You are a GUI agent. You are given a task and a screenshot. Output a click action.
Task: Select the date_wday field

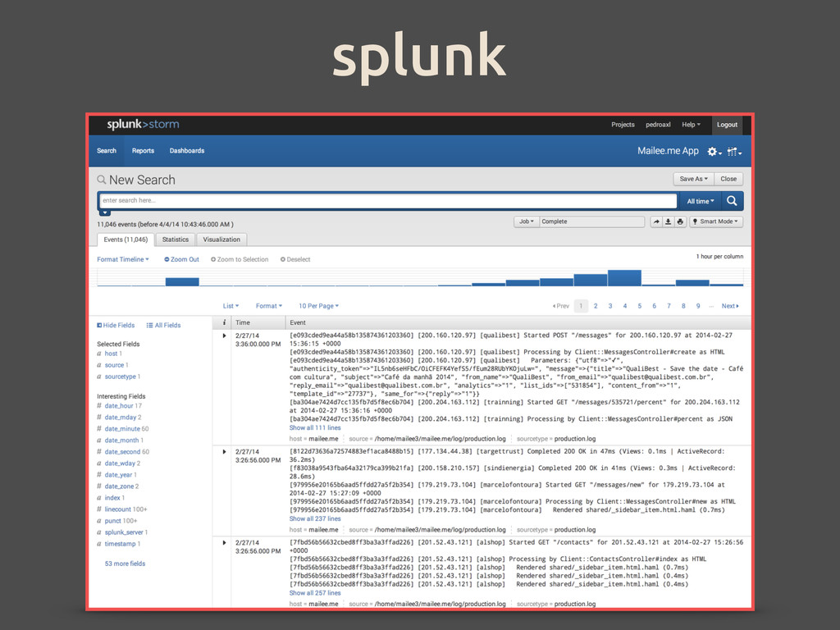coord(120,463)
